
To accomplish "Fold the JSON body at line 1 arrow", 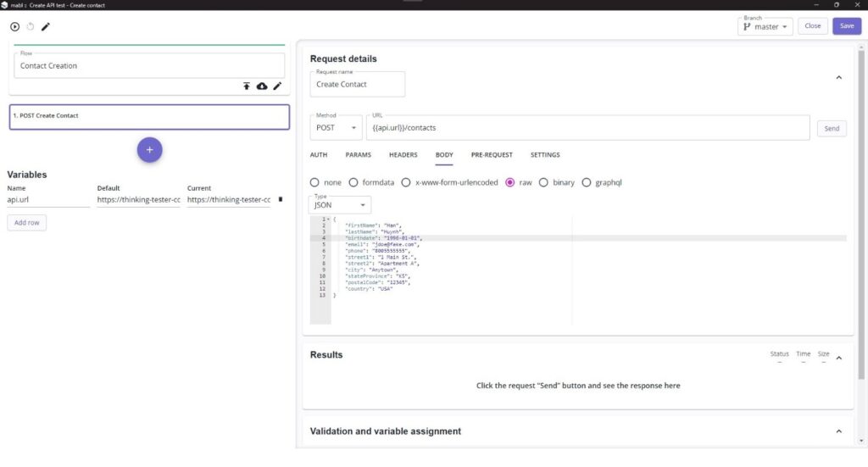I will point(328,220).
